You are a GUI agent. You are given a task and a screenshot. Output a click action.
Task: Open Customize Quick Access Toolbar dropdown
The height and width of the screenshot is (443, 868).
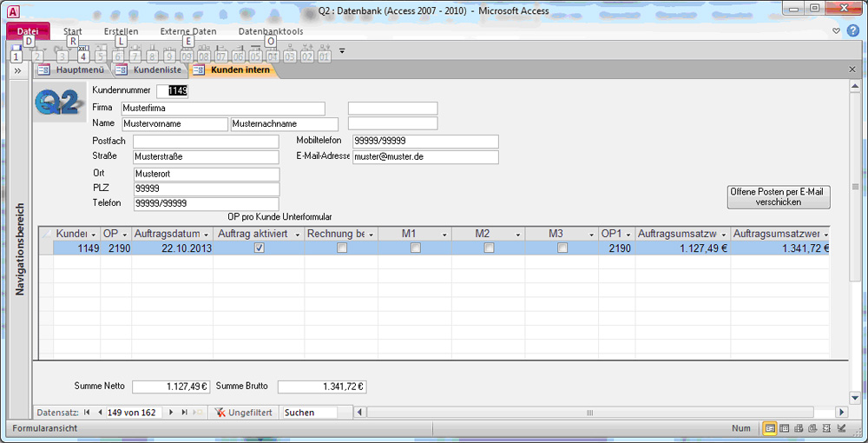click(341, 51)
